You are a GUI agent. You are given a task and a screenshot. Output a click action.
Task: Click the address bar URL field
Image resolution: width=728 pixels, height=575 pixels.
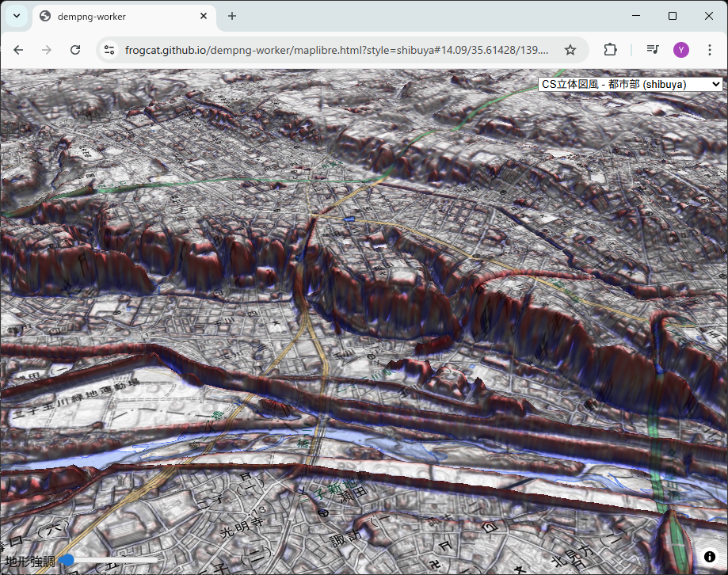[x=337, y=50]
